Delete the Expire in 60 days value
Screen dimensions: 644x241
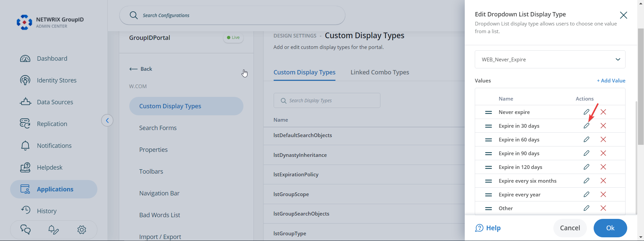point(603,139)
